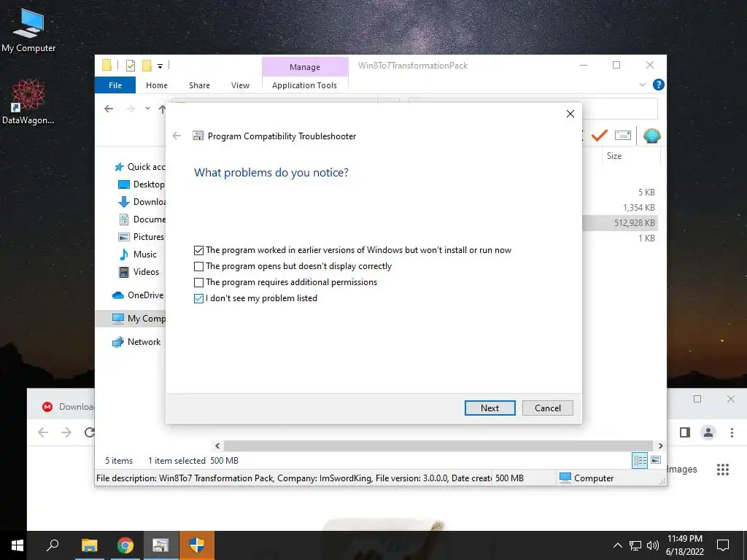Click the blue shell toolbar icon
The width and height of the screenshot is (747, 560).
[x=651, y=136]
